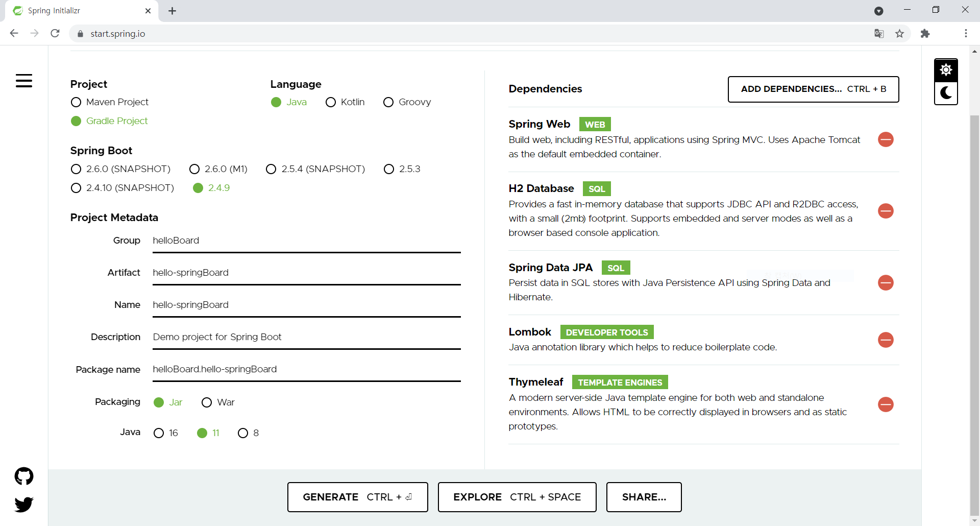The height and width of the screenshot is (526, 980).
Task: Edit the Artifact input field
Action: click(306, 273)
